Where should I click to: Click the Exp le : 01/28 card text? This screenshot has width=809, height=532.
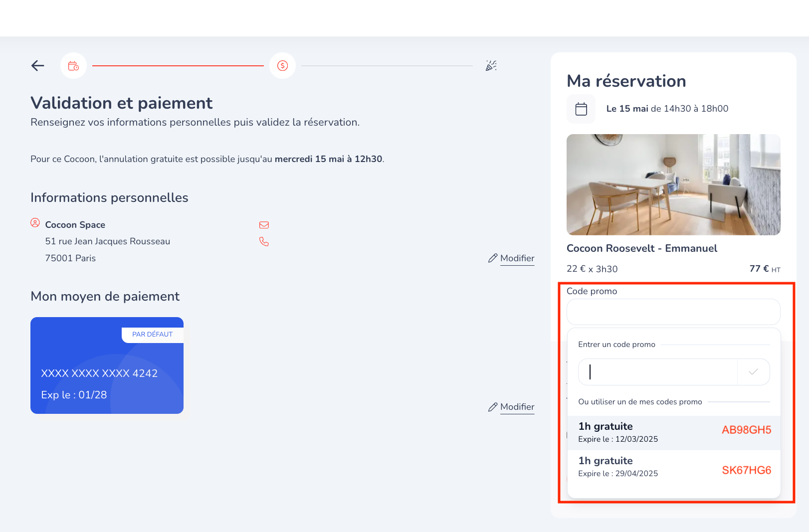[74, 395]
